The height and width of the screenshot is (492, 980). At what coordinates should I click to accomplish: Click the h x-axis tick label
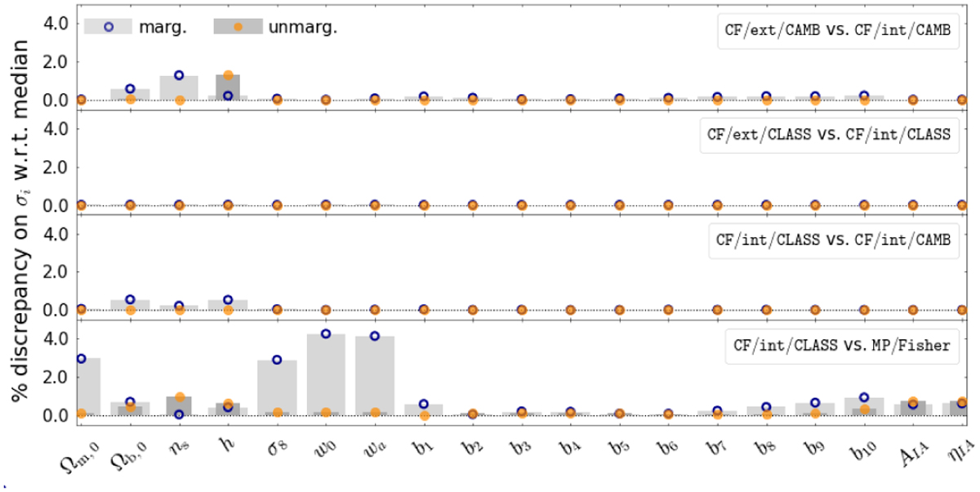pyautogui.click(x=226, y=445)
